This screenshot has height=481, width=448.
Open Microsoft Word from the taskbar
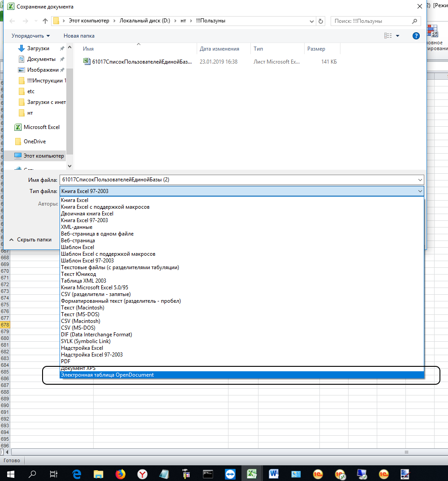pos(274,474)
